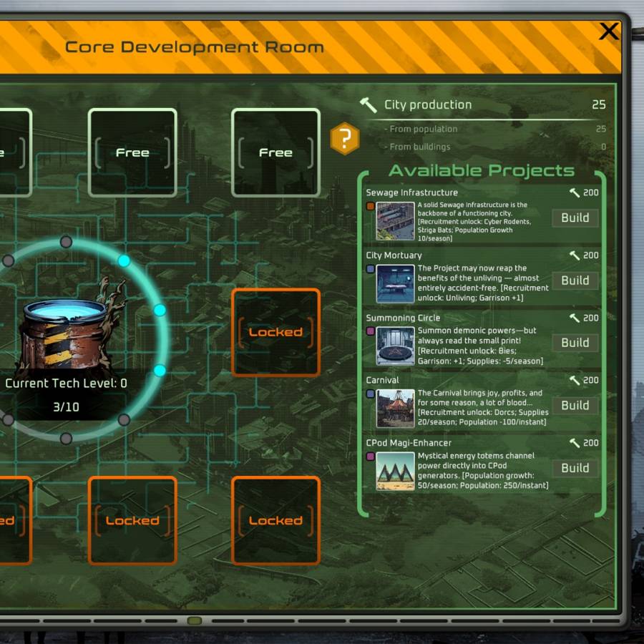Click the orange category square for Sewage Infrastructure
This screenshot has height=644, width=644.
[370, 206]
